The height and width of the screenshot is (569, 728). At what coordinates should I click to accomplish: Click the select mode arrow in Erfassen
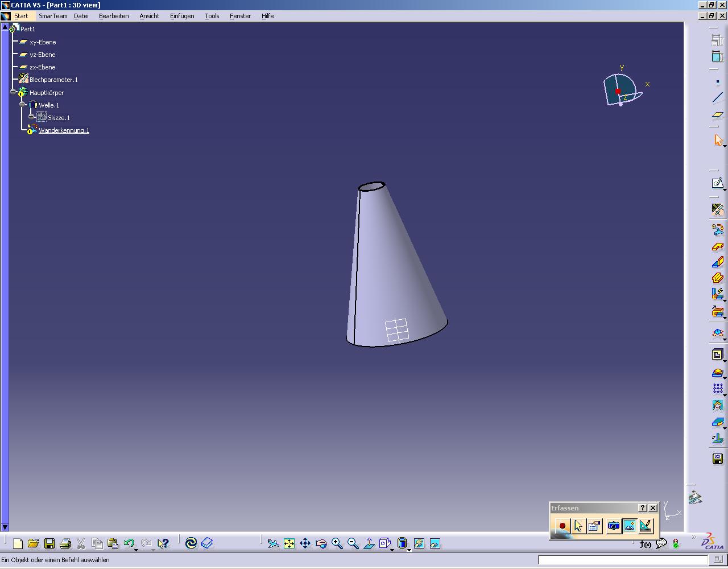pyautogui.click(x=578, y=526)
